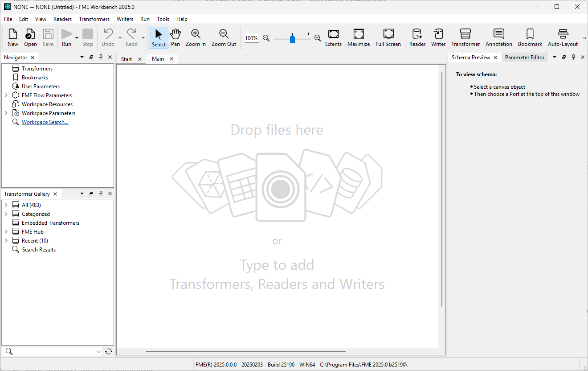This screenshot has height=371, width=588.
Task: Add an Annotation via toolbar icon
Action: click(498, 37)
